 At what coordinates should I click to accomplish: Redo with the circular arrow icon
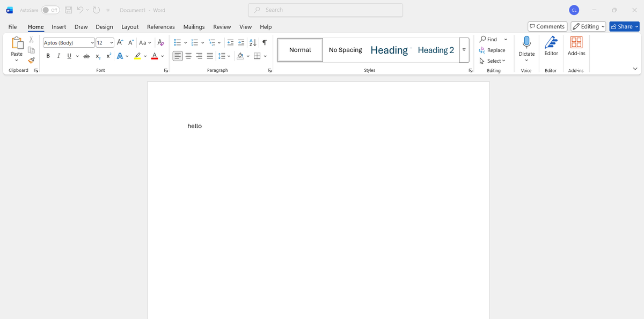coord(97,10)
